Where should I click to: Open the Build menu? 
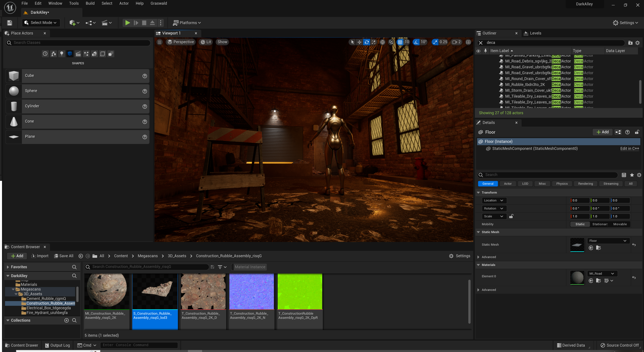coord(90,3)
